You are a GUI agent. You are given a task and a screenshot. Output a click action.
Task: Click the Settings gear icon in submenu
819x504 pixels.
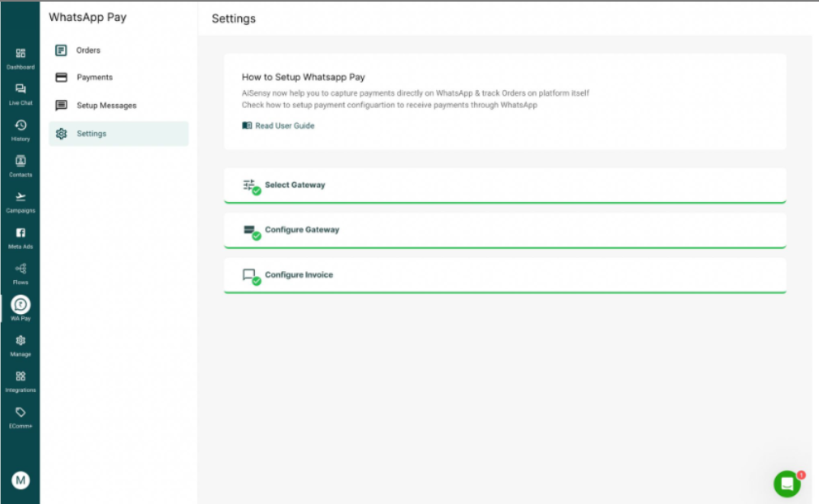pyautogui.click(x=61, y=134)
